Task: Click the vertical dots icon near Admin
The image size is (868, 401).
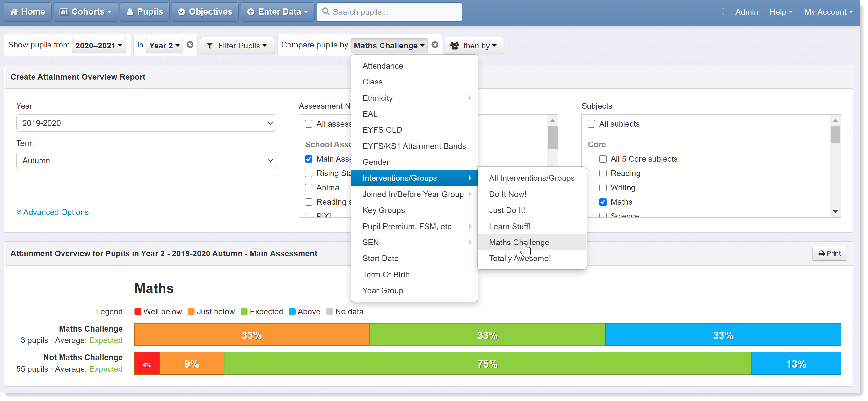Action: [x=723, y=12]
